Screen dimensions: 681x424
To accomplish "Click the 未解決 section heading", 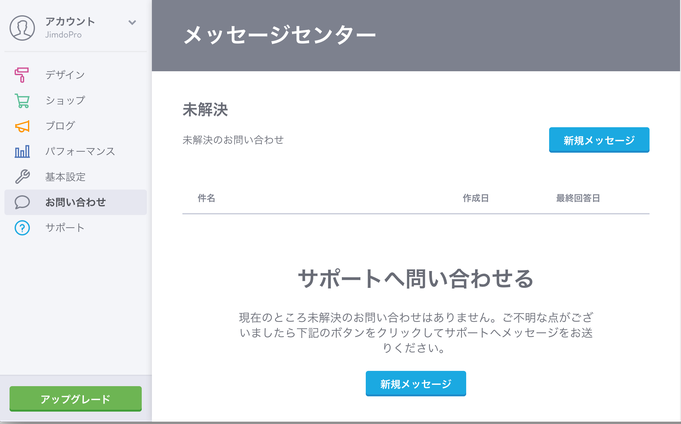I will pos(205,109).
